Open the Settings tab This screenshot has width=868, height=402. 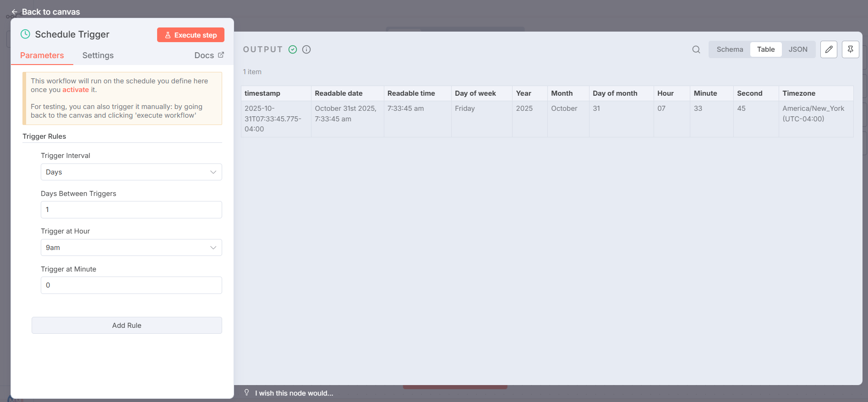98,55
